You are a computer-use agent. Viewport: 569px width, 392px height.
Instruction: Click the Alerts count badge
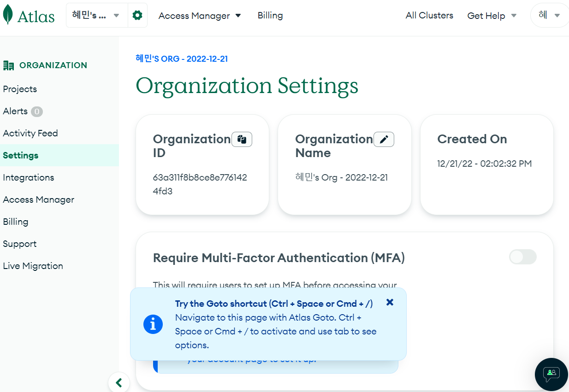[x=37, y=111]
